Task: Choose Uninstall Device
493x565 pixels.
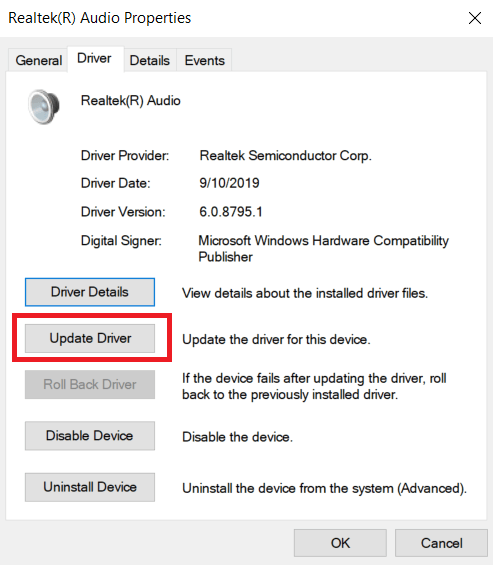Action: pos(90,487)
